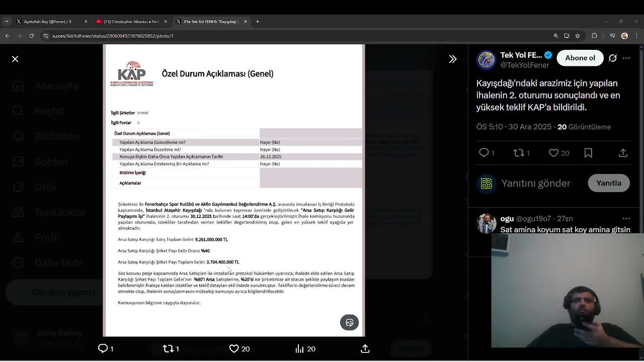Like the tweet via heart in side panel
644x362 pixels.
[553, 153]
